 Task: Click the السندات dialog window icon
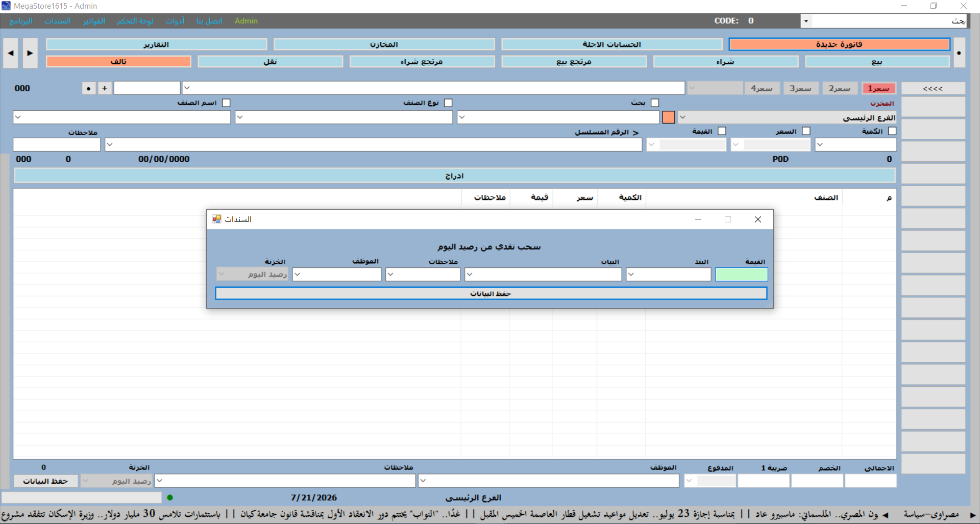(217, 219)
